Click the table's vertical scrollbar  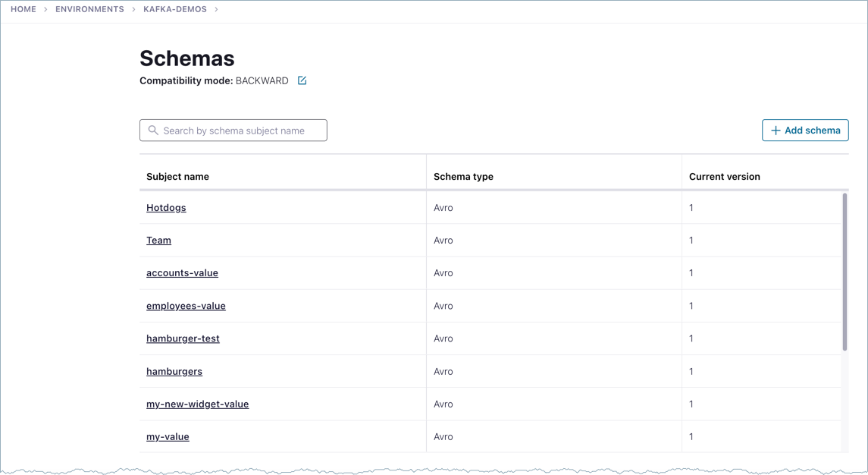pyautogui.click(x=844, y=273)
